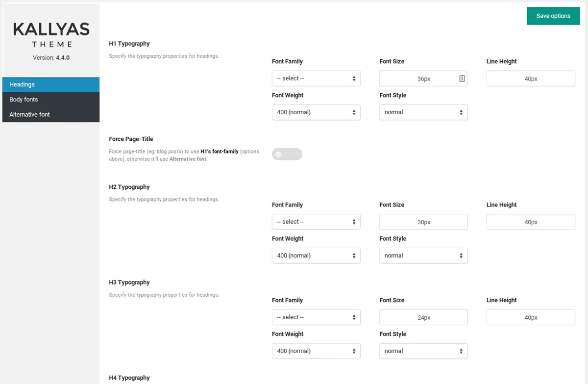Go to the Alternative font section
This screenshot has height=384, width=588.
click(51, 115)
